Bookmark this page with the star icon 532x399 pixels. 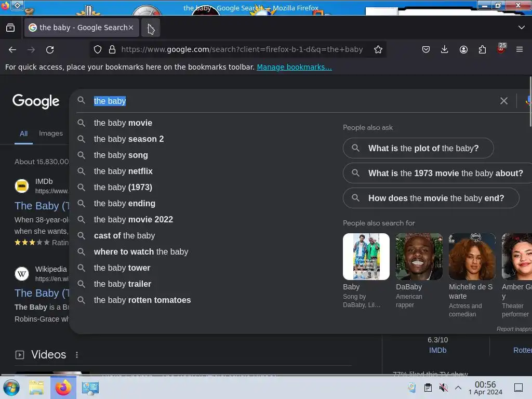378,49
